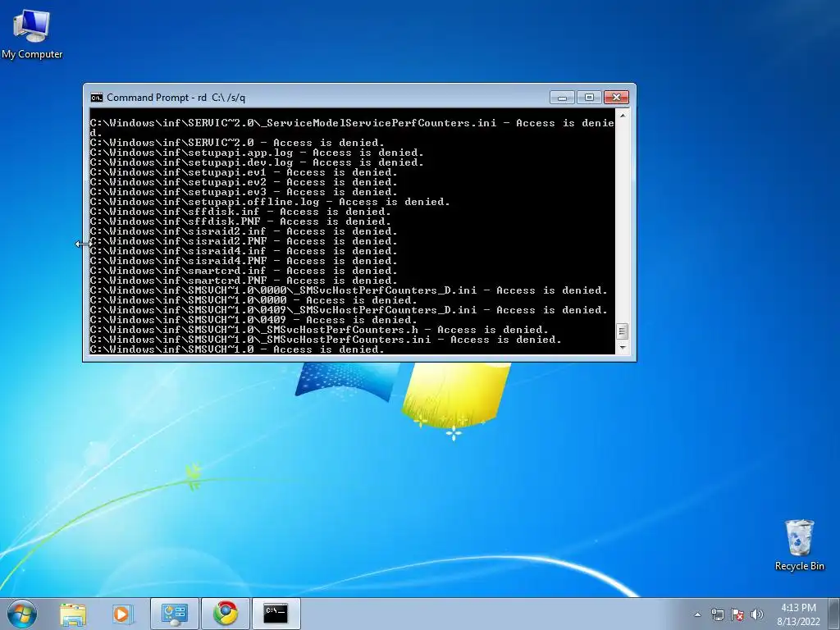Open the My Computer desktop icon
This screenshot has height=630, width=840.
coord(32,34)
